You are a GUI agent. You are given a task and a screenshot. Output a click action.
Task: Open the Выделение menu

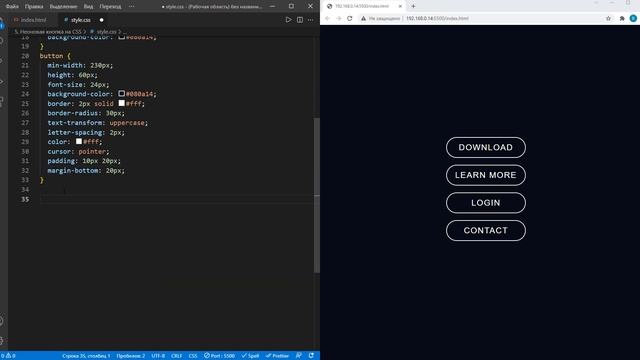point(63,7)
